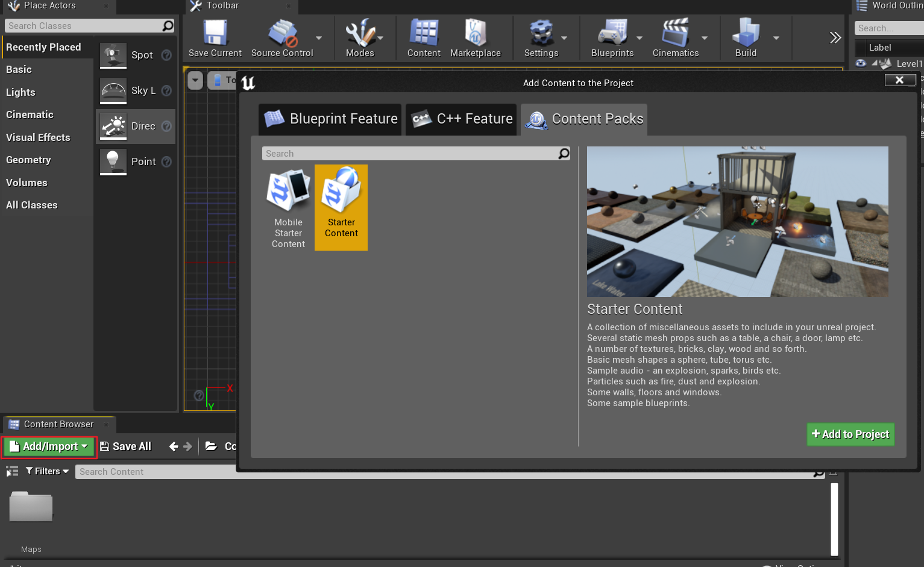Screen dimensions: 924x567
Task: Select the Spot light actor icon
Action: pos(113,55)
